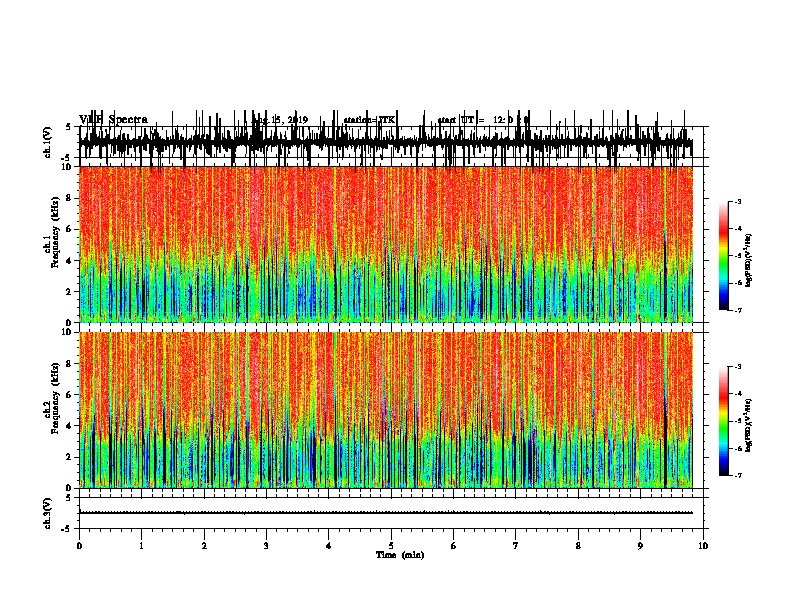
Task: Click the '5' tick on the time axis
Action: click(391, 546)
